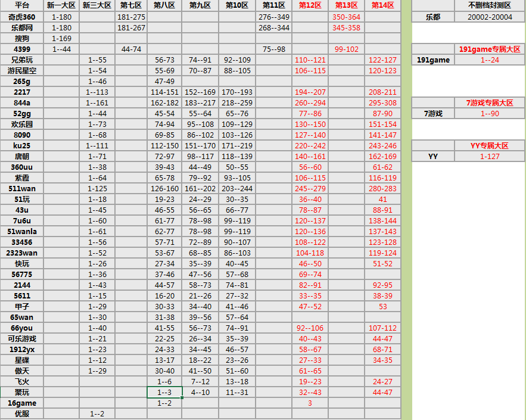Click the 360uu platform cell
Viewport: 526px width, 420px height.
(x=22, y=167)
